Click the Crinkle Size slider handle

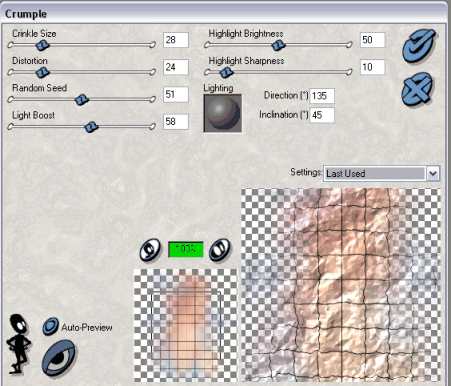pos(42,45)
